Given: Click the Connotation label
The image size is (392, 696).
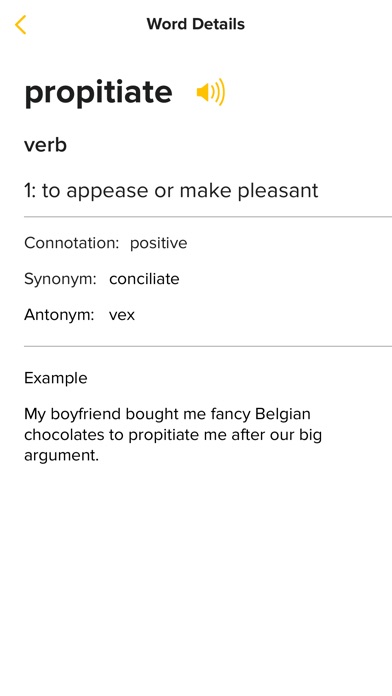Looking at the screenshot, I should (71, 243).
